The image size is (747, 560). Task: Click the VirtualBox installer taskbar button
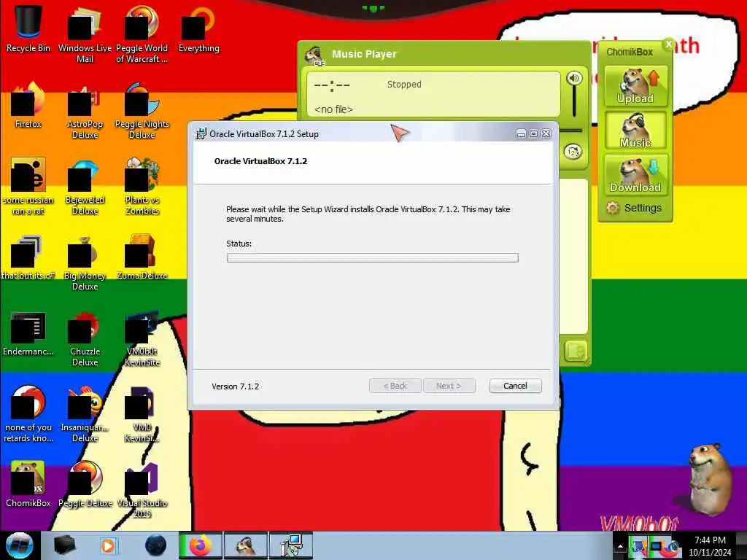click(x=291, y=545)
